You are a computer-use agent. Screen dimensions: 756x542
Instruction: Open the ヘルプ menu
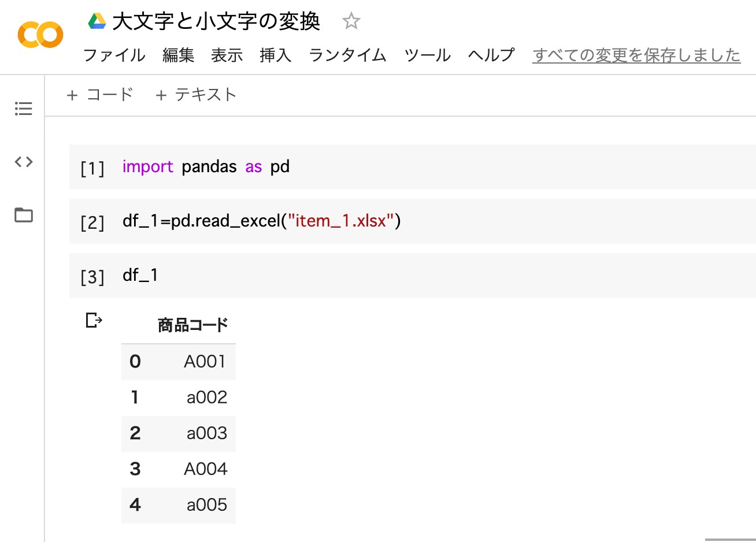pyautogui.click(x=491, y=55)
